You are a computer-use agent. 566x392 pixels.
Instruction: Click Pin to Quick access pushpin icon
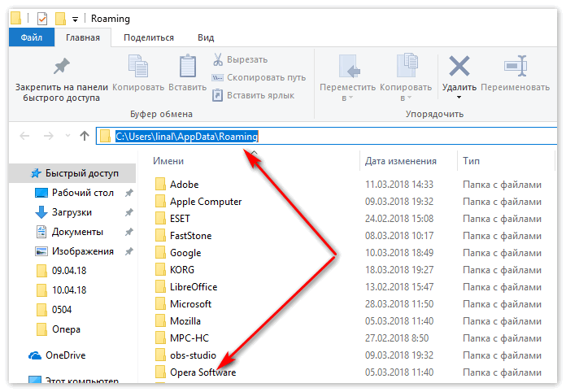pyautogui.click(x=61, y=66)
